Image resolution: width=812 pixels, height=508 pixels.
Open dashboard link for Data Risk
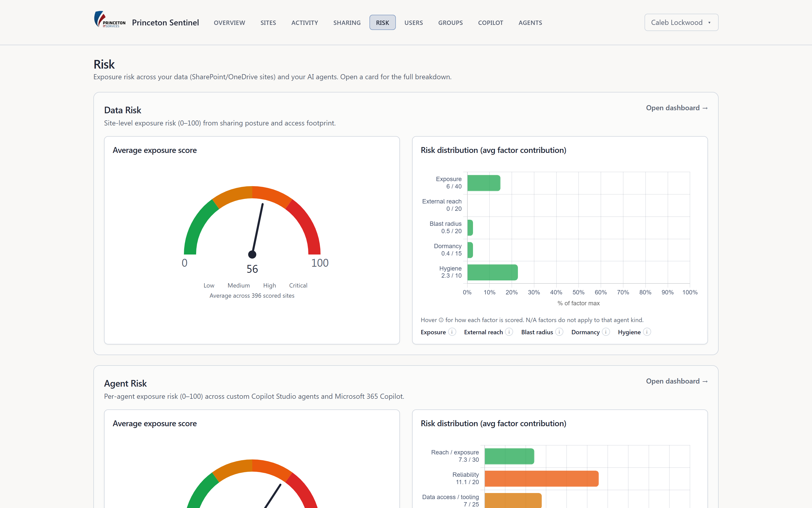(677, 108)
